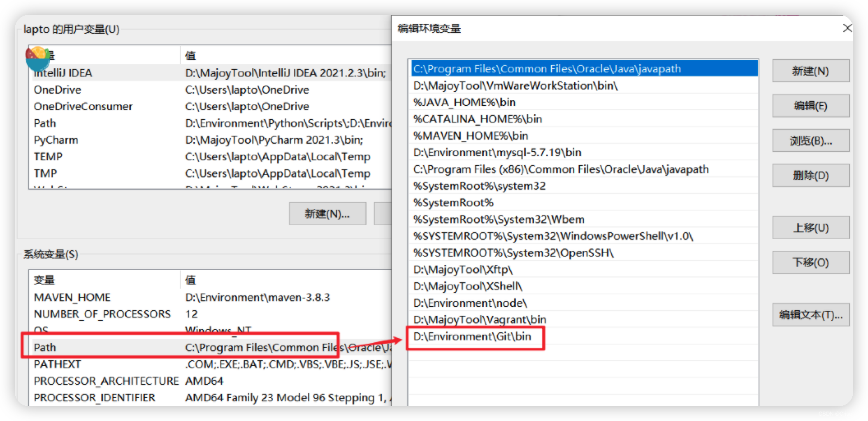The height and width of the screenshot is (421, 868).
Task: Click the 下移(O) move down button
Action: pyautogui.click(x=810, y=262)
